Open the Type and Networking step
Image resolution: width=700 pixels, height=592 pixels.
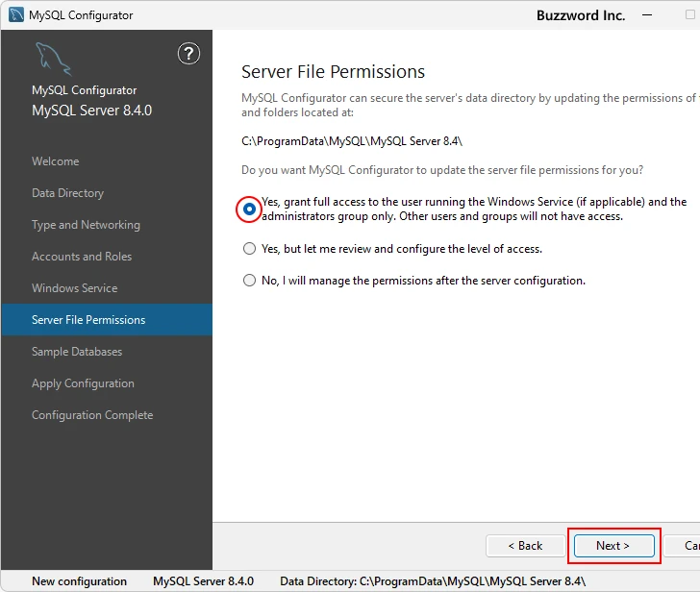(86, 225)
